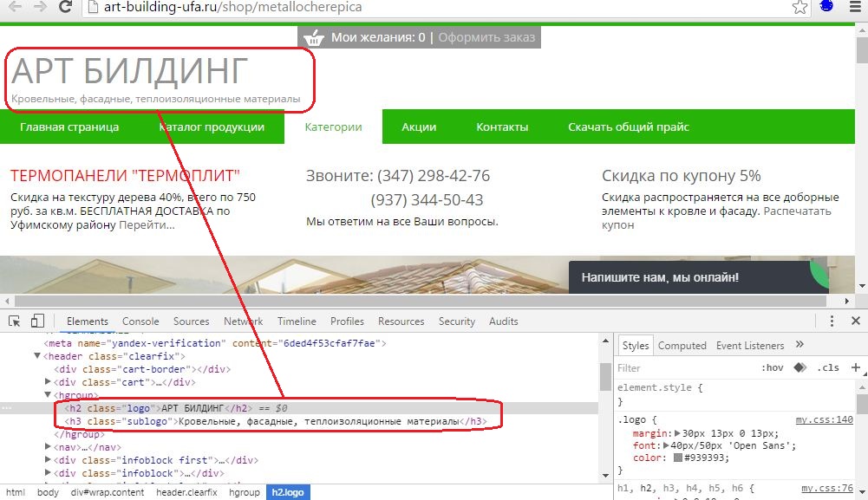This screenshot has height=500, width=868.
Task: Toggle the :hov element state panel
Action: tap(773, 367)
